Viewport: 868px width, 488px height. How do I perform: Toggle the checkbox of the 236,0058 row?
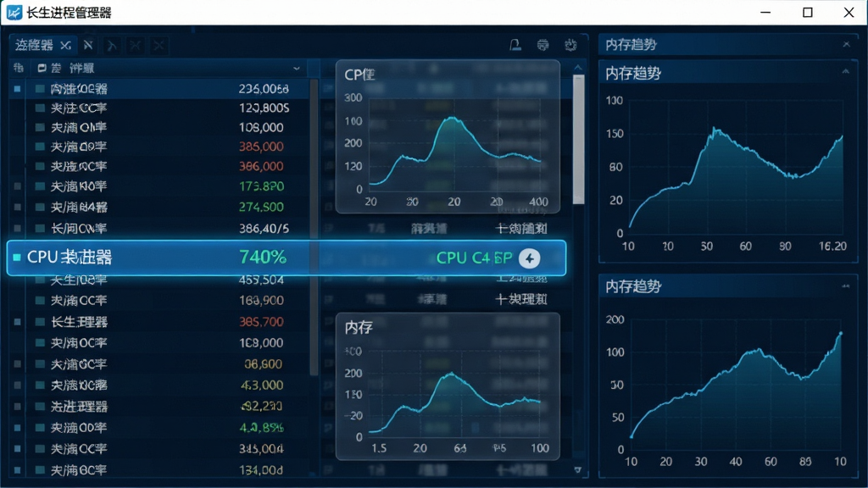[17, 88]
